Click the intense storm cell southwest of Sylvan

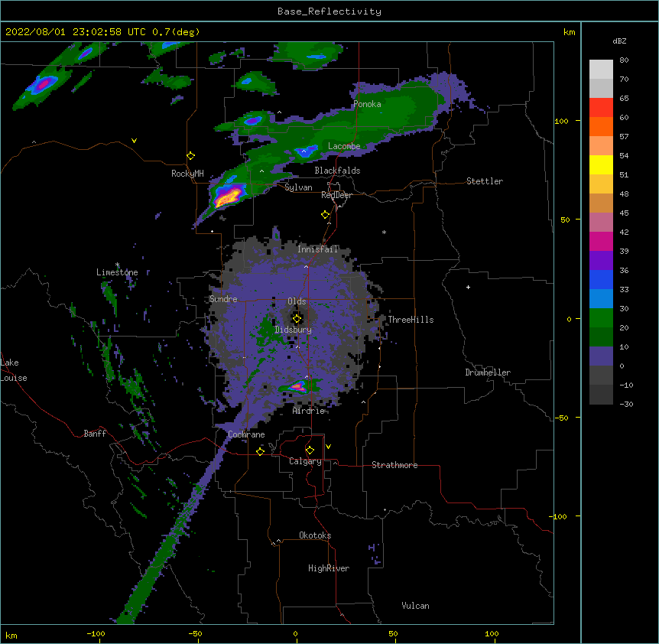click(x=227, y=197)
